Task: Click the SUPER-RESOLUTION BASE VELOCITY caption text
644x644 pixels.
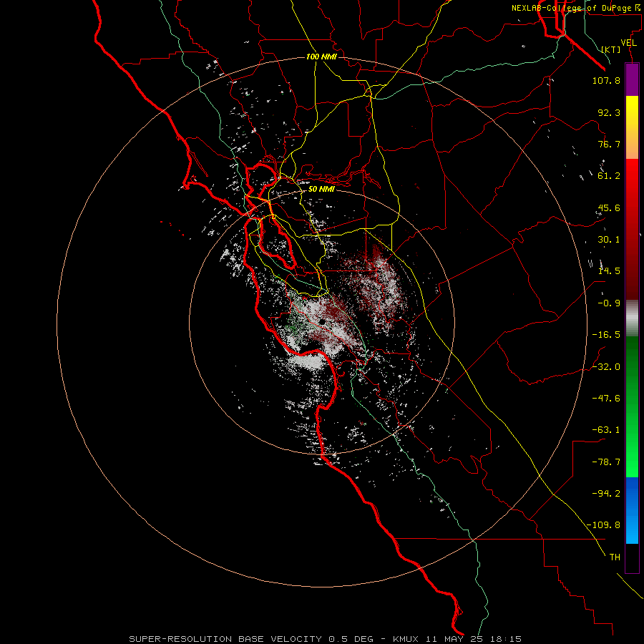Action: 225,639
